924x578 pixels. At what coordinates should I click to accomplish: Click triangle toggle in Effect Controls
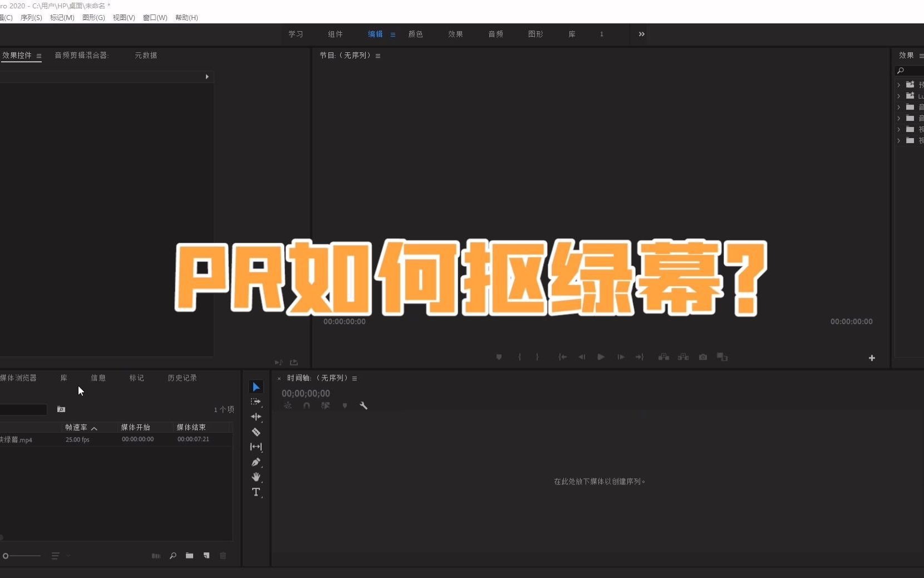tap(207, 77)
